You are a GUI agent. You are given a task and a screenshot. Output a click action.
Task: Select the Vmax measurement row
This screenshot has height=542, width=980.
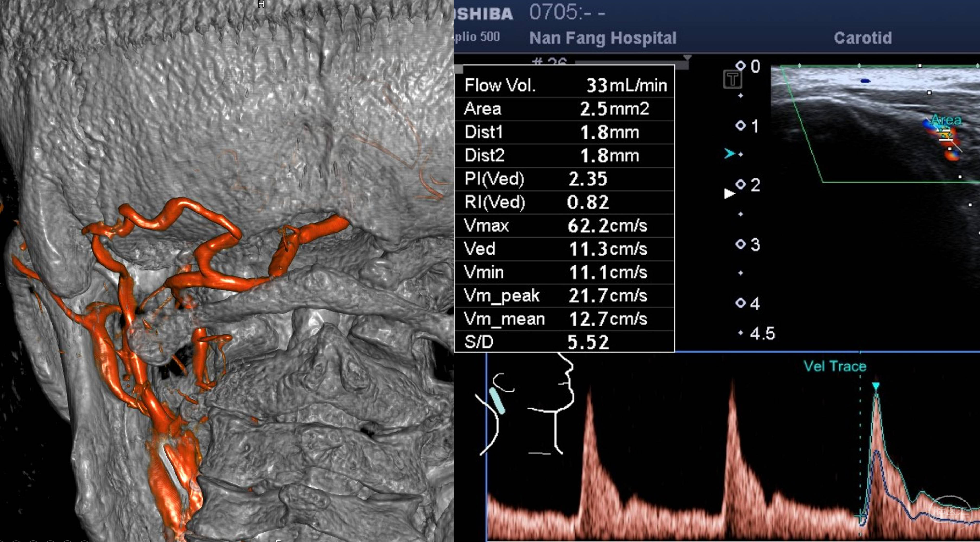565,225
